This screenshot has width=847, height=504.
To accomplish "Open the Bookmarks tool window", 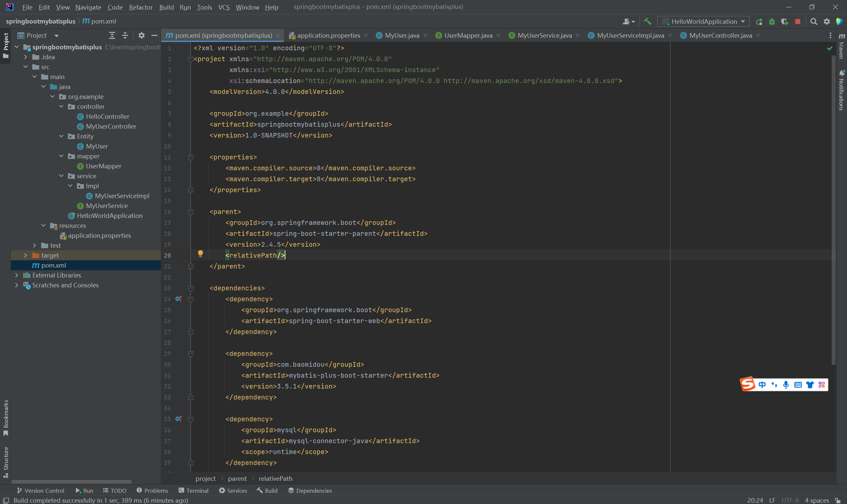I will (6, 418).
